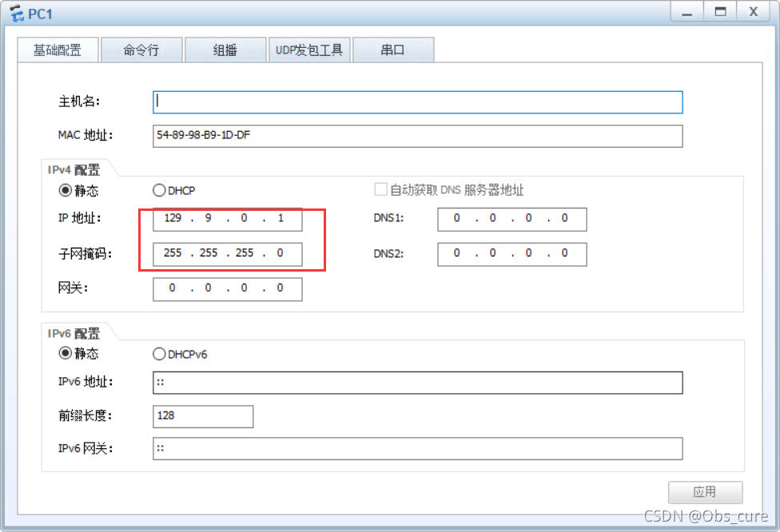Select the IPv4 静态 radio button
Viewport: 780px width, 532px height.
[x=66, y=191]
